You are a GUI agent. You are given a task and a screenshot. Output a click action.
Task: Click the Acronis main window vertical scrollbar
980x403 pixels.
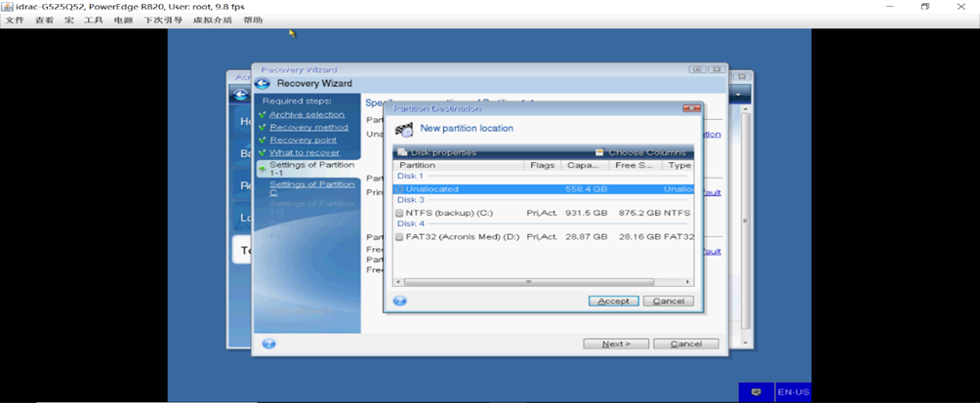[745, 222]
